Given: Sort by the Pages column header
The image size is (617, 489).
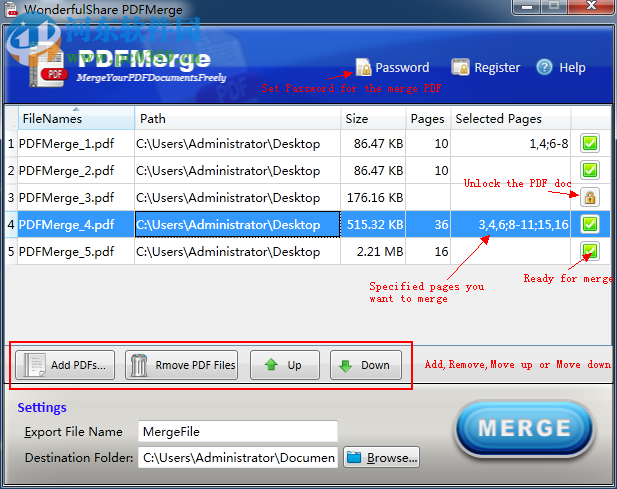Looking at the screenshot, I should point(428,118).
